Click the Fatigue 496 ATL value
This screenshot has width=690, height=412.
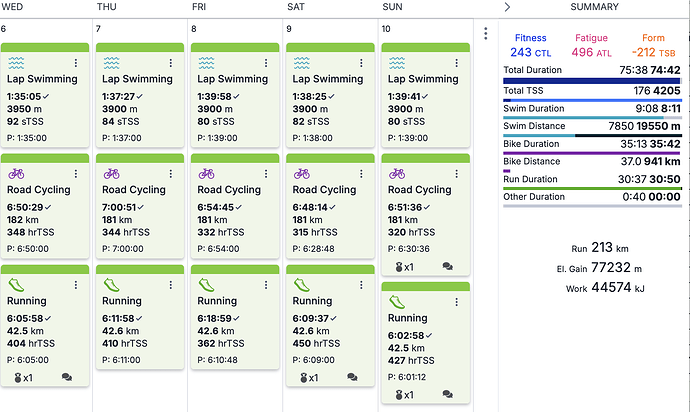point(591,52)
